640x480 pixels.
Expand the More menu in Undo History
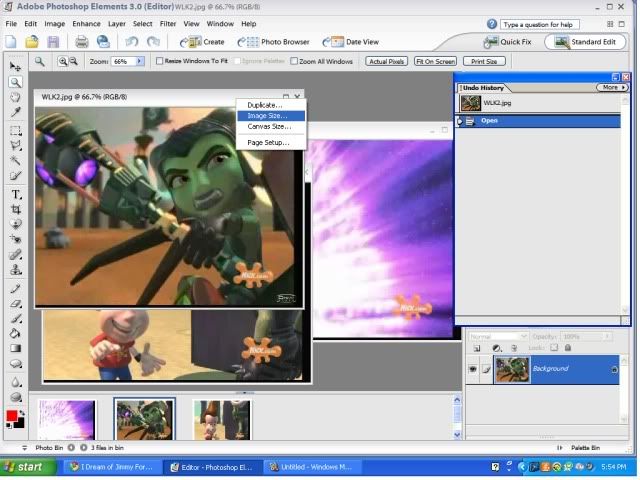click(611, 88)
